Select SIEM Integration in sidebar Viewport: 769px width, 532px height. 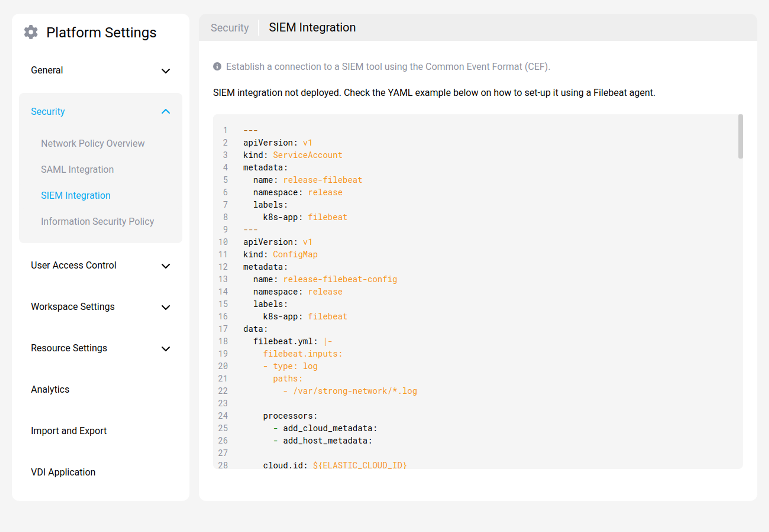[x=76, y=195]
